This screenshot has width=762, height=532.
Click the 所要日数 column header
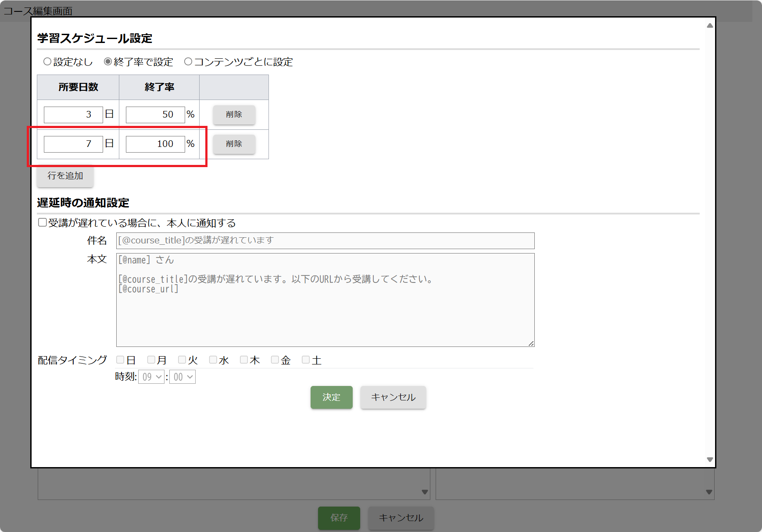78,87
